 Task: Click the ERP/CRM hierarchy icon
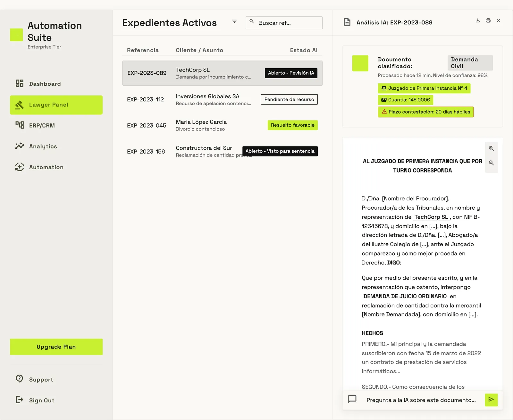click(20, 125)
